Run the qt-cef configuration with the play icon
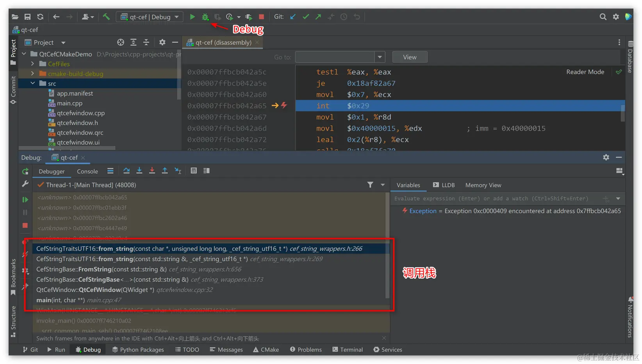The width and height of the screenshot is (642, 364). click(192, 17)
